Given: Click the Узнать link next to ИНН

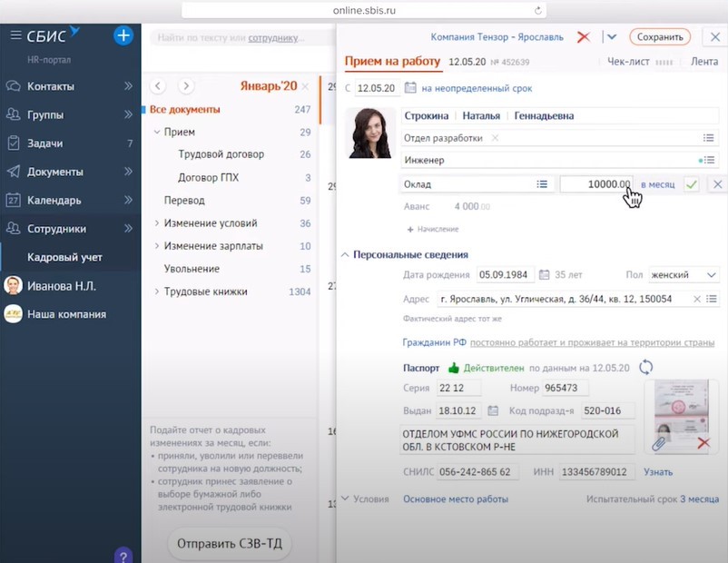Looking at the screenshot, I should (x=658, y=472).
